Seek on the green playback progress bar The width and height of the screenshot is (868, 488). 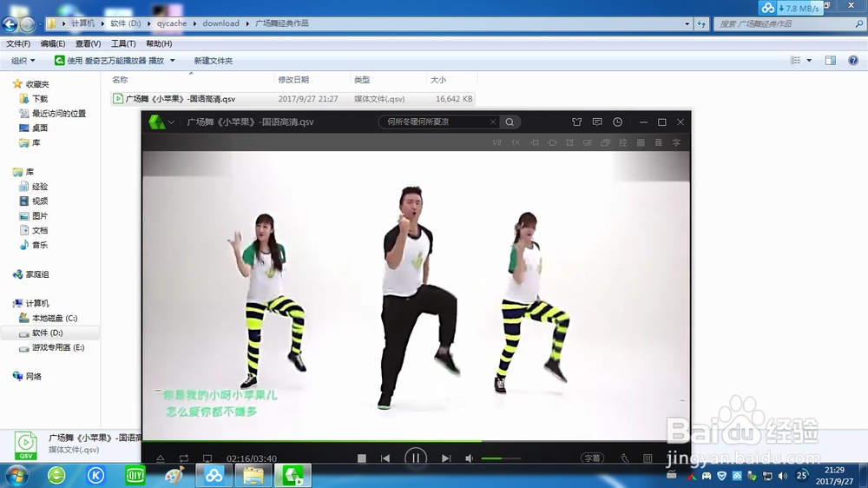click(415, 441)
